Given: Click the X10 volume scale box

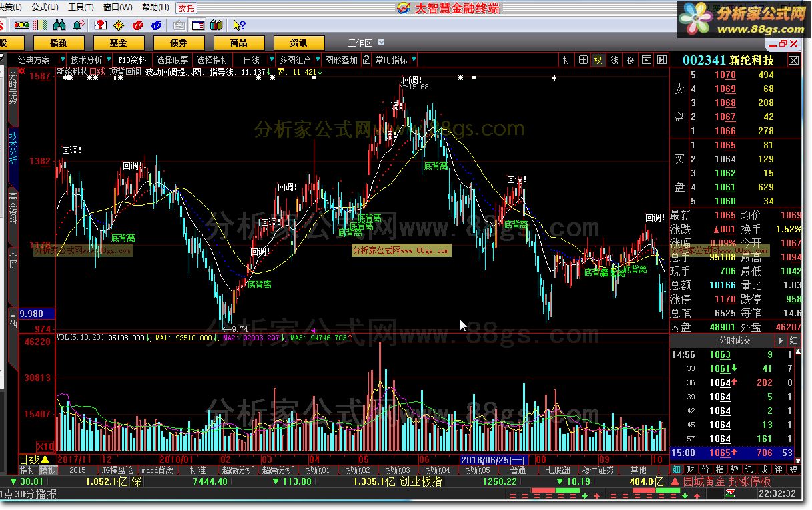Looking at the screenshot, I should tap(45, 447).
